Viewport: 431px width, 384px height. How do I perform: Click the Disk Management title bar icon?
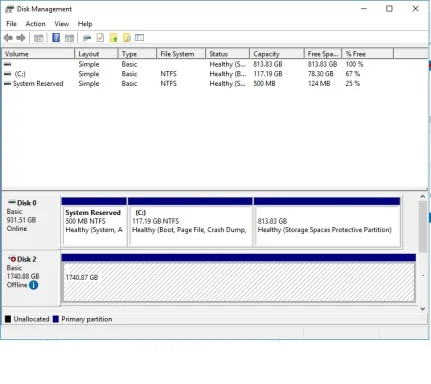click(x=10, y=9)
